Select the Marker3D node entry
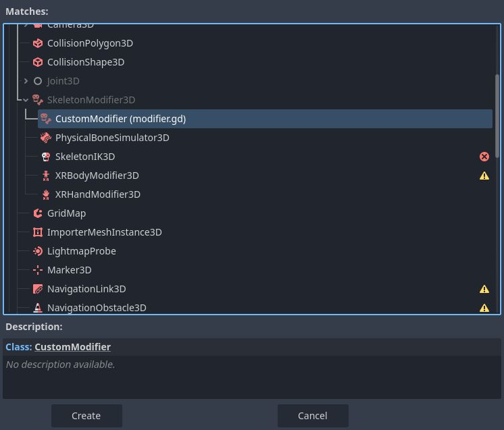This screenshot has width=504, height=430. pyautogui.click(x=69, y=270)
